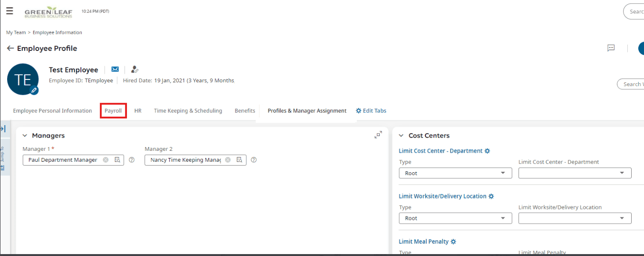This screenshot has width=644, height=256.
Task: Click the Employee ID TEmployee text
Action: click(x=81, y=80)
